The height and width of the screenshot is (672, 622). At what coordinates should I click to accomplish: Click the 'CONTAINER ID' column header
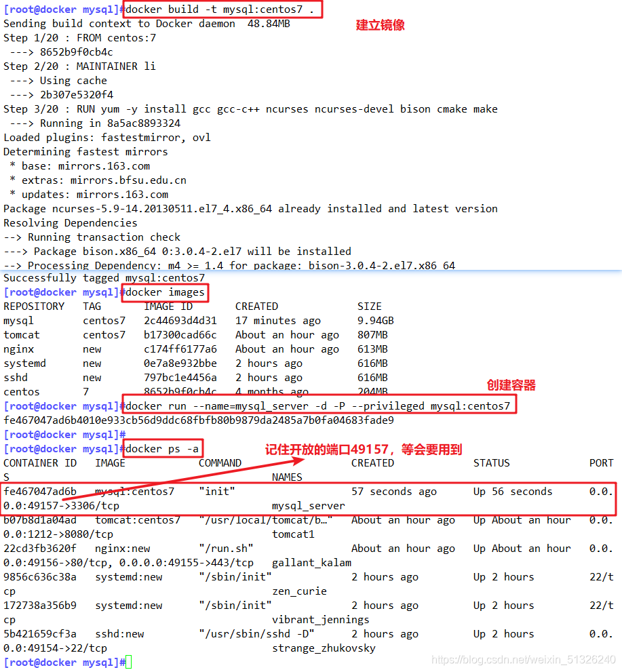(x=40, y=463)
